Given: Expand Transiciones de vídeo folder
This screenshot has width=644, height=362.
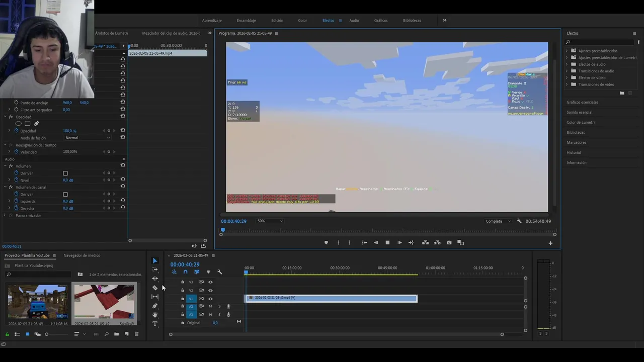Looking at the screenshot, I should (567, 84).
